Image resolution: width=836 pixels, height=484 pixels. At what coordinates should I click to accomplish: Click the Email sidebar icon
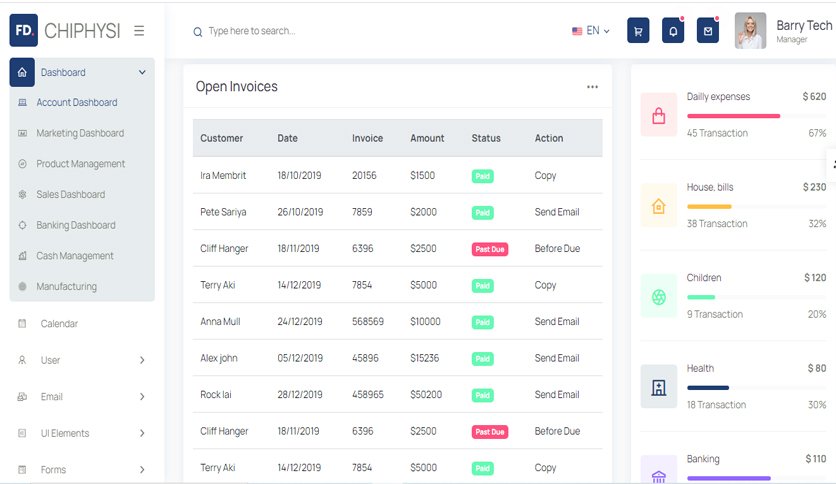(22, 397)
